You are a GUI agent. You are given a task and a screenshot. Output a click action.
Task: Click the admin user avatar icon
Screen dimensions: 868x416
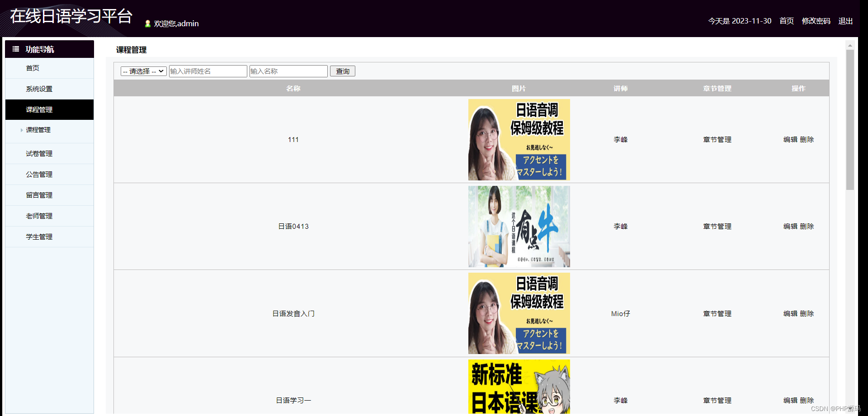(x=147, y=24)
